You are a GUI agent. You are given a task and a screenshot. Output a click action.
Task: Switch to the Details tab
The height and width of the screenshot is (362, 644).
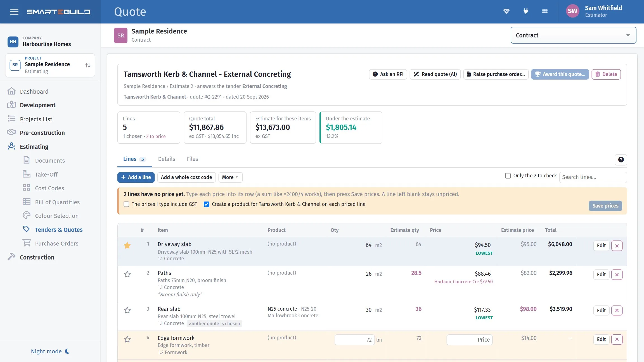pos(167,159)
